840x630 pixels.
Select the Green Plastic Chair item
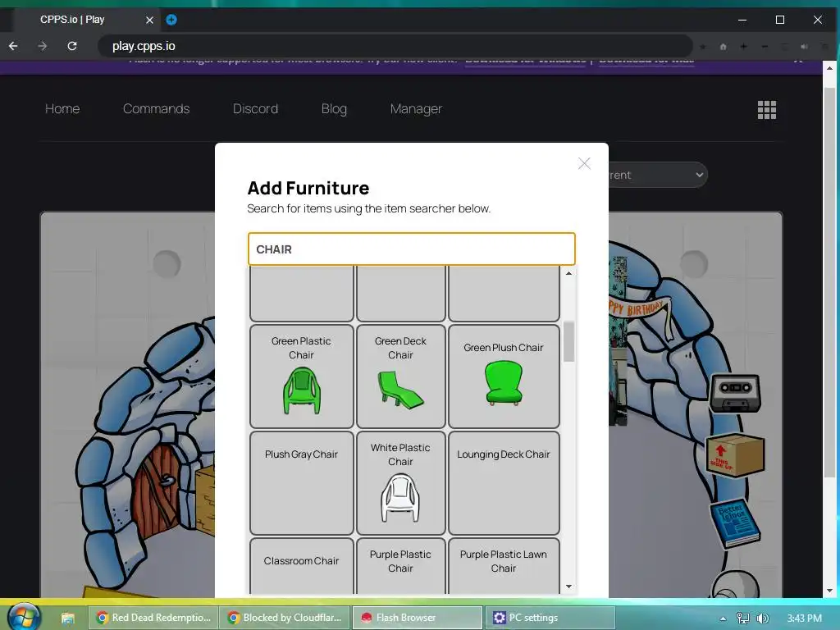point(302,376)
